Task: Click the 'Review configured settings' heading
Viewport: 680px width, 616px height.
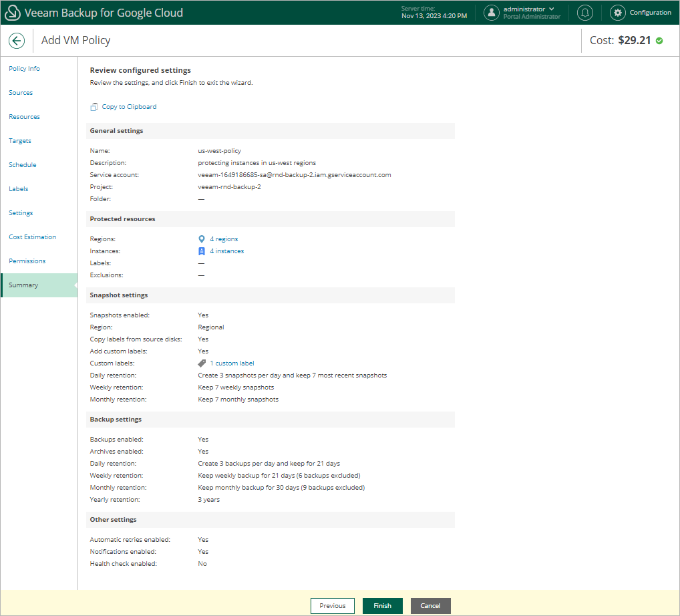Action: (x=140, y=70)
